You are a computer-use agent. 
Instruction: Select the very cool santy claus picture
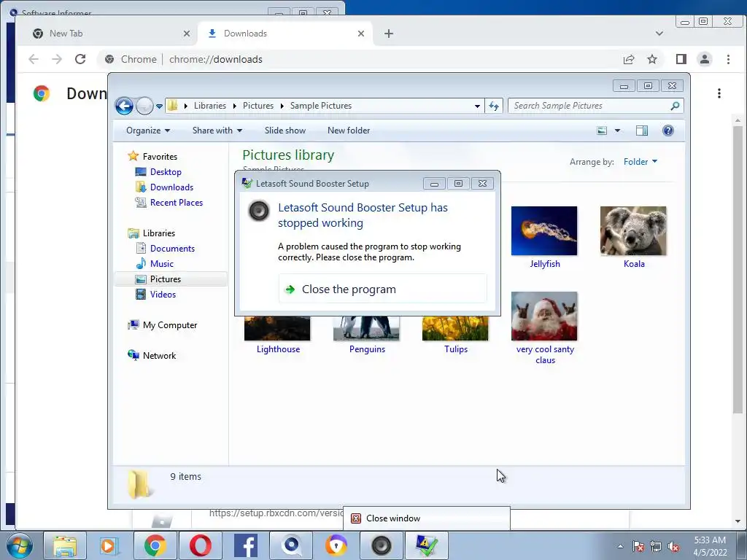pyautogui.click(x=544, y=316)
